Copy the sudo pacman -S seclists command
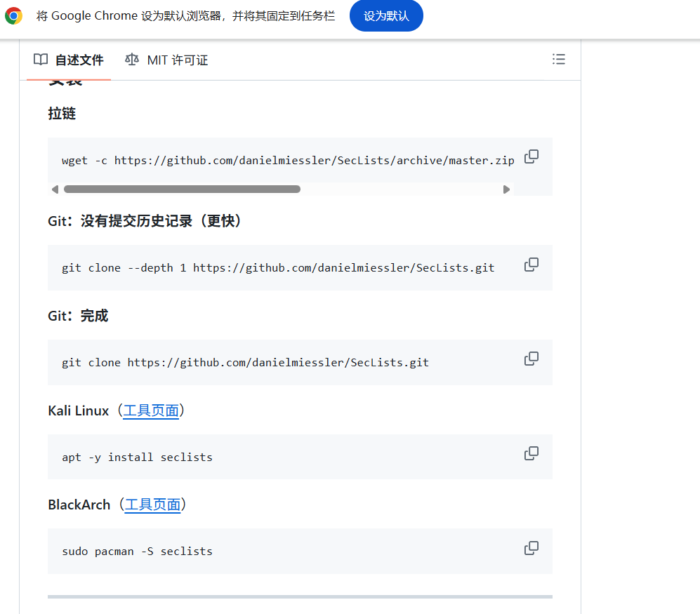This screenshot has width=700, height=614. [531, 548]
